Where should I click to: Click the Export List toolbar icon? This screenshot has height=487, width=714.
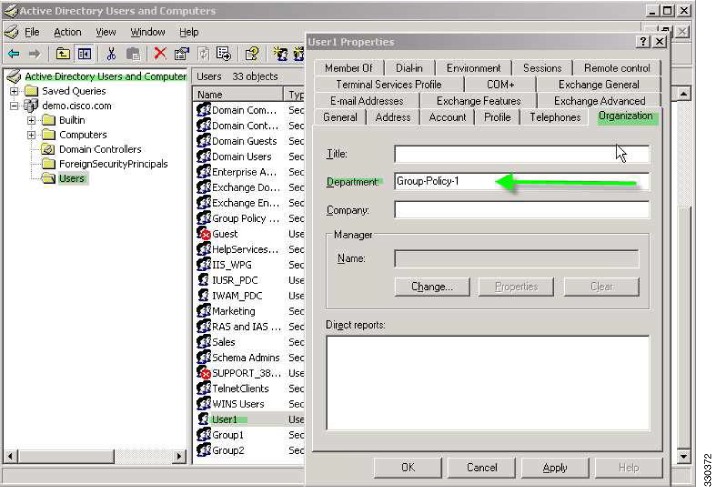pyautogui.click(x=224, y=54)
